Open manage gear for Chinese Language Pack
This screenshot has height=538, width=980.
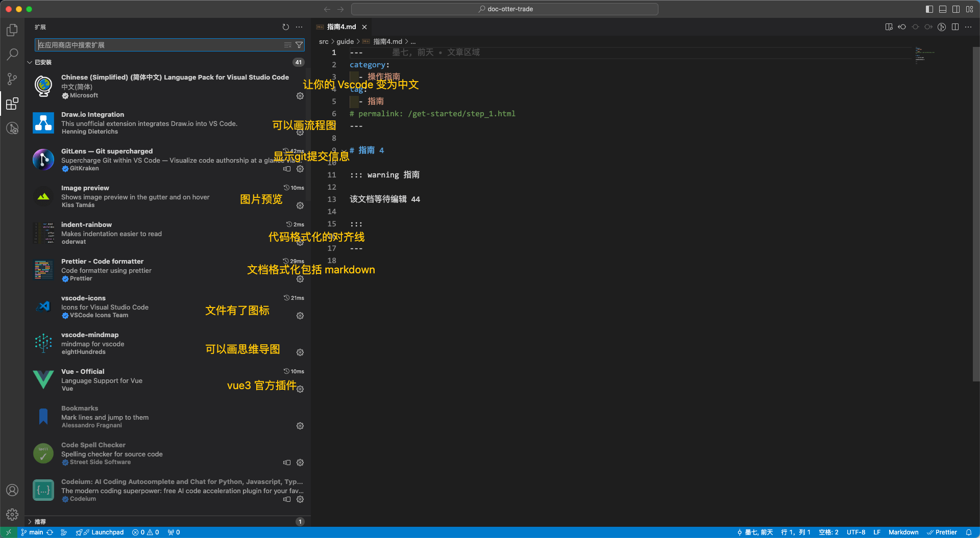click(x=300, y=96)
